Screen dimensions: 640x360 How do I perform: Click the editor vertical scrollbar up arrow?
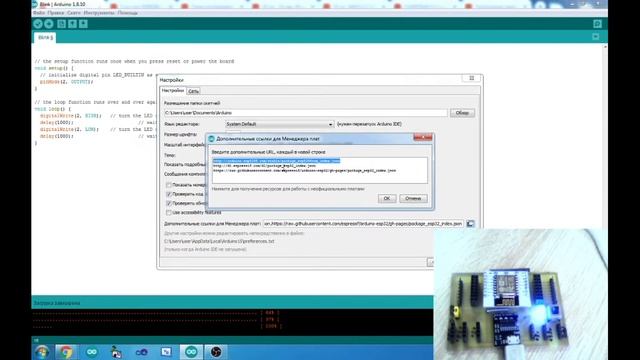605,47
